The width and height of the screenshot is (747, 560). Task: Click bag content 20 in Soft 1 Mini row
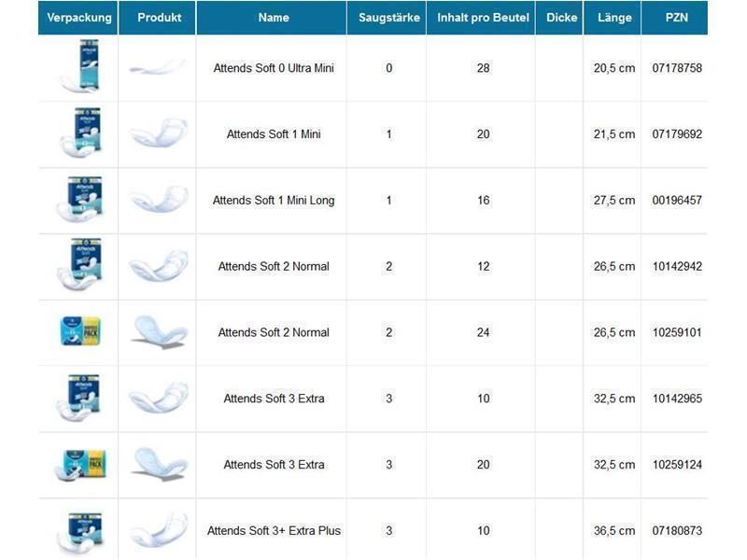click(x=483, y=134)
